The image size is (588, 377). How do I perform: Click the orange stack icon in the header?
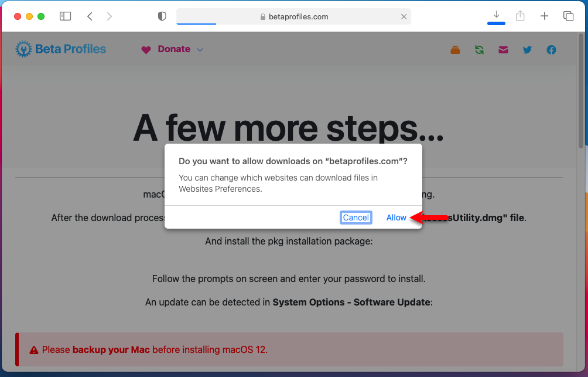(x=455, y=50)
